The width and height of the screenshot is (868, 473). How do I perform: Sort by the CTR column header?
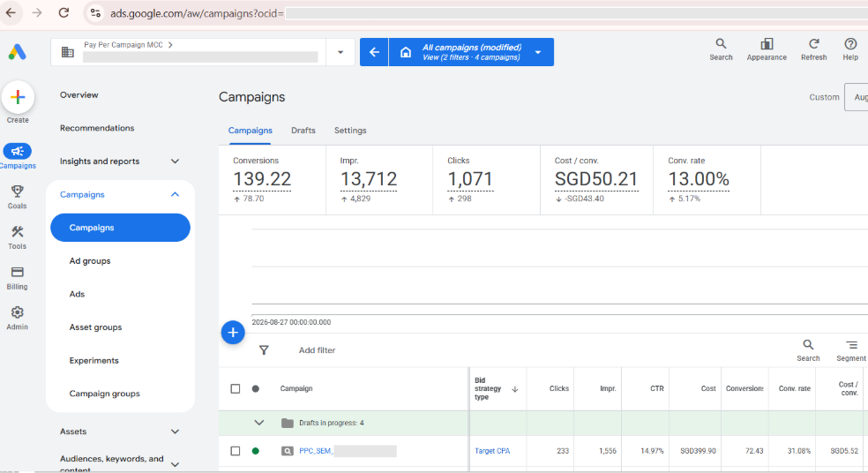(x=656, y=389)
